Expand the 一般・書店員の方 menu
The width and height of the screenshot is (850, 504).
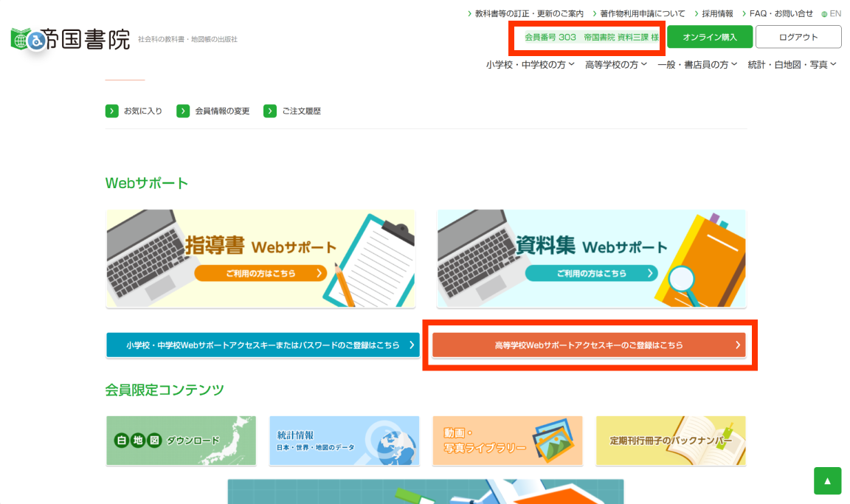(x=697, y=64)
